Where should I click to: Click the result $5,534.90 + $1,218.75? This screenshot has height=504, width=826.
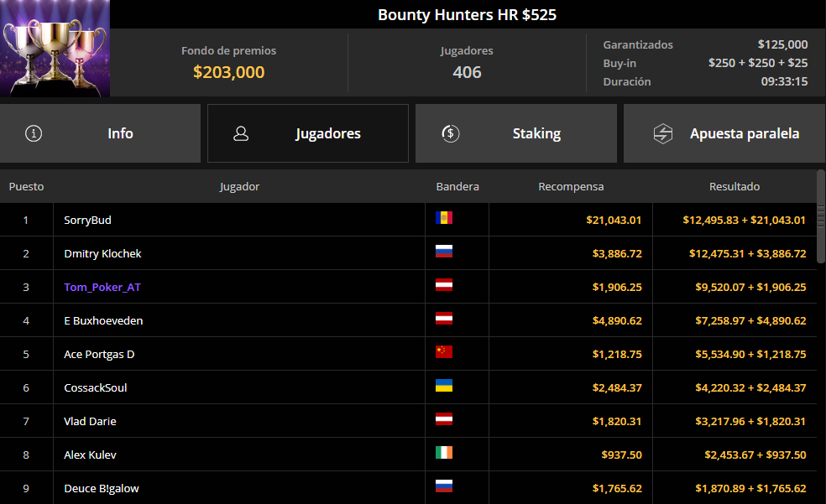(x=750, y=355)
